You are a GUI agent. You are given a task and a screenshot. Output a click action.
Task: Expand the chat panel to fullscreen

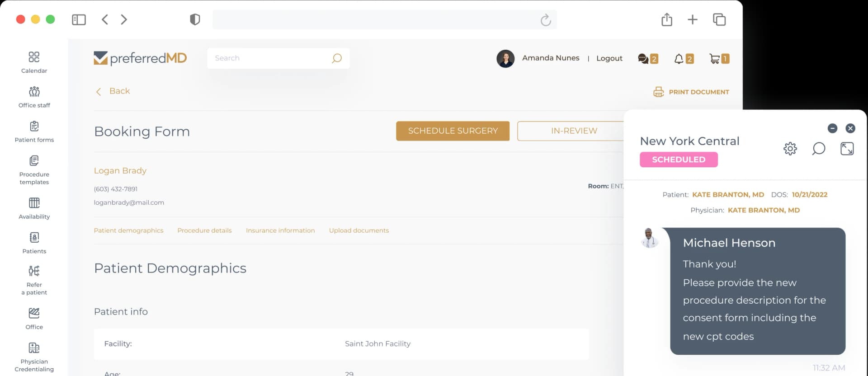click(847, 149)
